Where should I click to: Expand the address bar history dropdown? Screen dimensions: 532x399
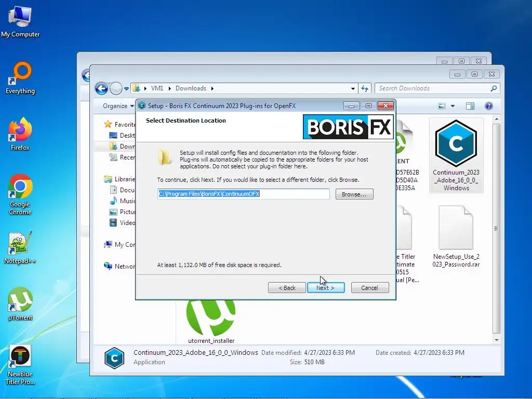click(353, 88)
